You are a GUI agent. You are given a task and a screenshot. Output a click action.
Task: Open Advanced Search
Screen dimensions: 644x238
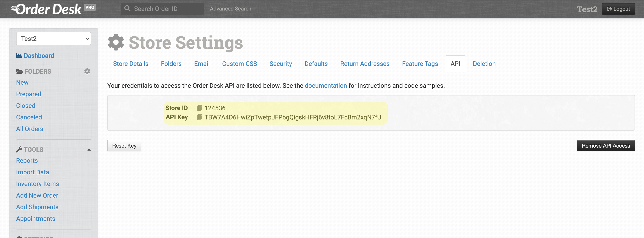coord(231,9)
